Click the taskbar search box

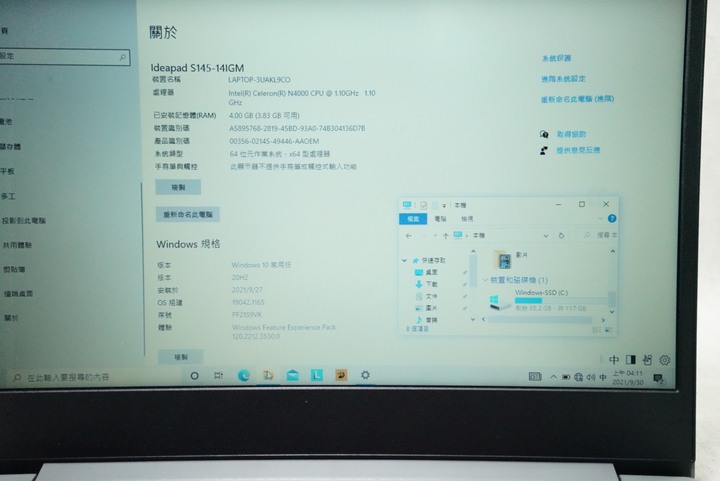pyautogui.click(x=94, y=377)
